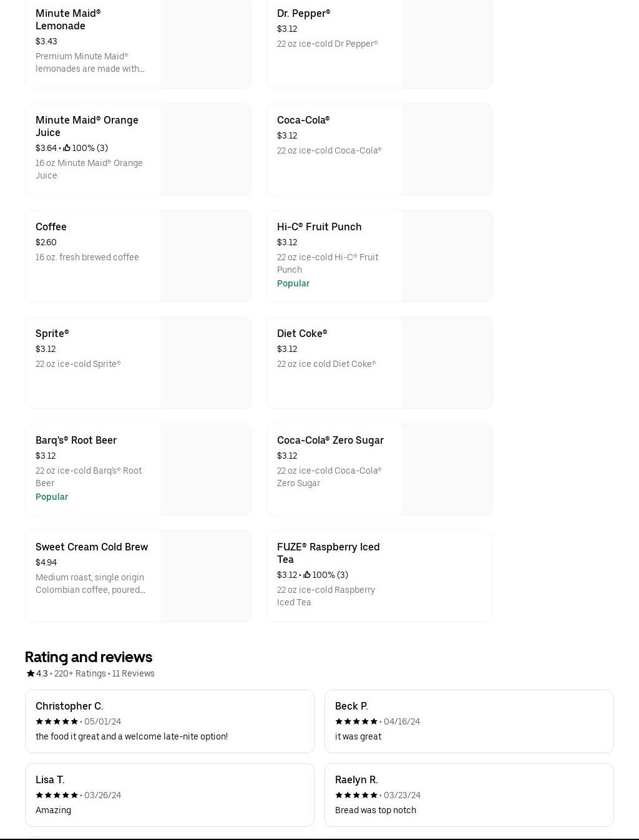This screenshot has height=840, width=639.
Task: Click the thumbs-up icon on Minute Maid Orange Juice
Action: point(67,148)
